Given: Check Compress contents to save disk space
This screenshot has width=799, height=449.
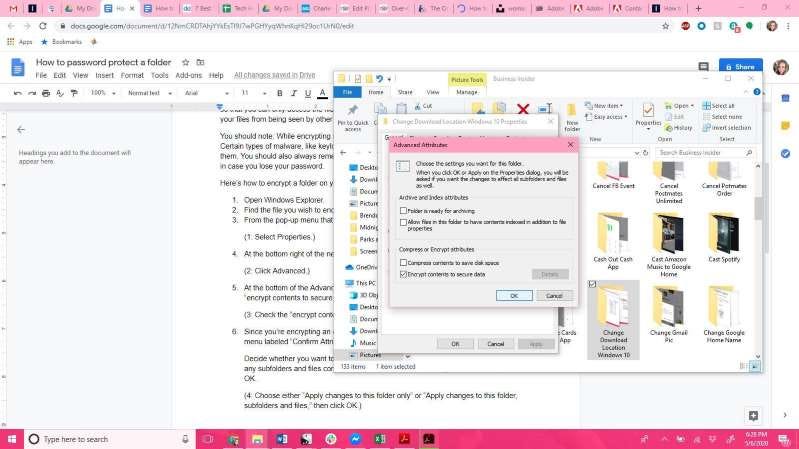Looking at the screenshot, I should pos(403,263).
